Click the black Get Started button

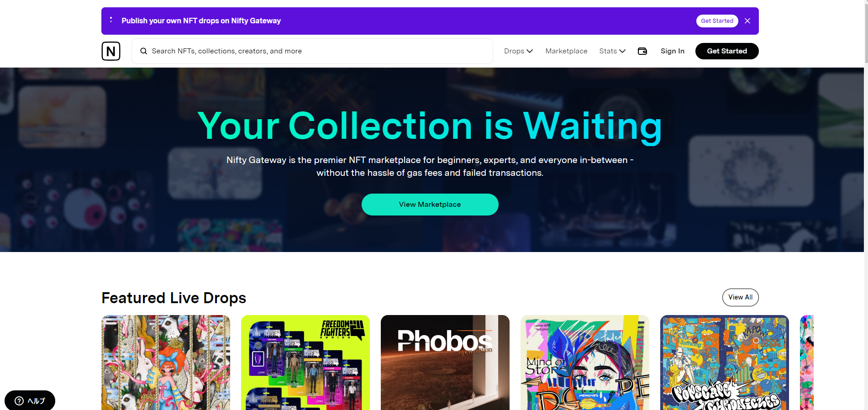click(727, 51)
